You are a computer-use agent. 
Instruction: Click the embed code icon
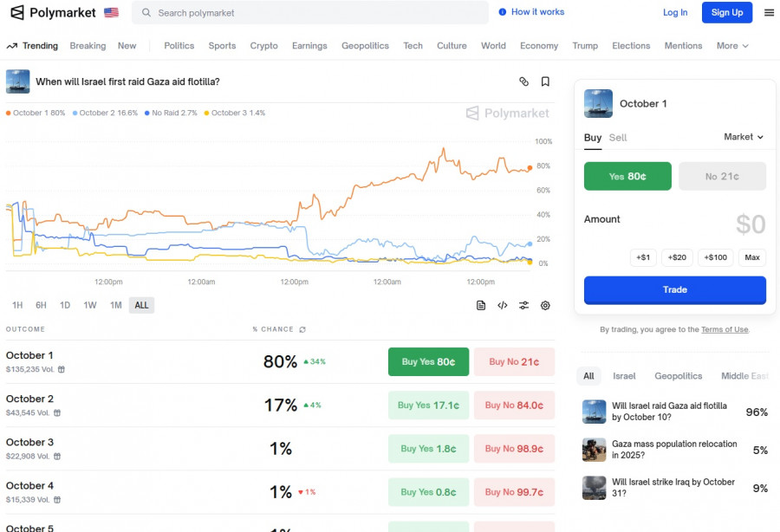pos(502,305)
